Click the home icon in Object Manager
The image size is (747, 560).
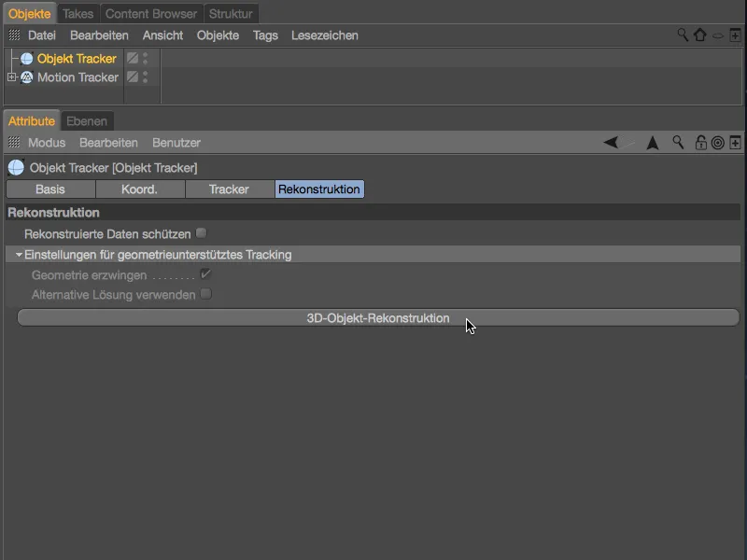click(x=699, y=35)
